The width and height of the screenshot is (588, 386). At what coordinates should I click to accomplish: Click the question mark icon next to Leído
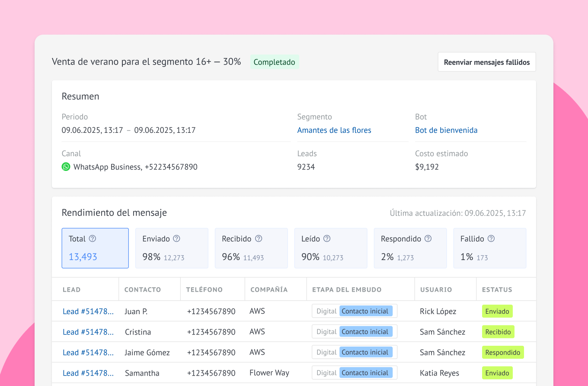click(x=327, y=238)
